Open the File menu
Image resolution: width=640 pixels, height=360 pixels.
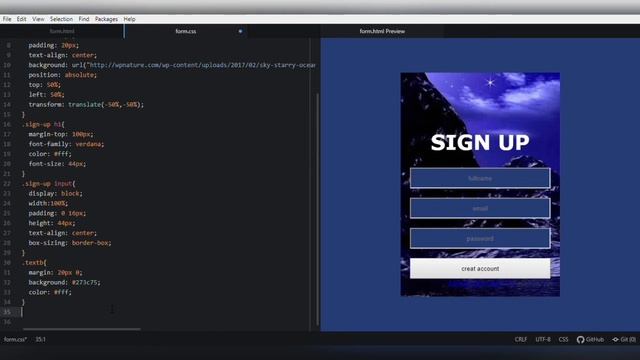(7, 19)
